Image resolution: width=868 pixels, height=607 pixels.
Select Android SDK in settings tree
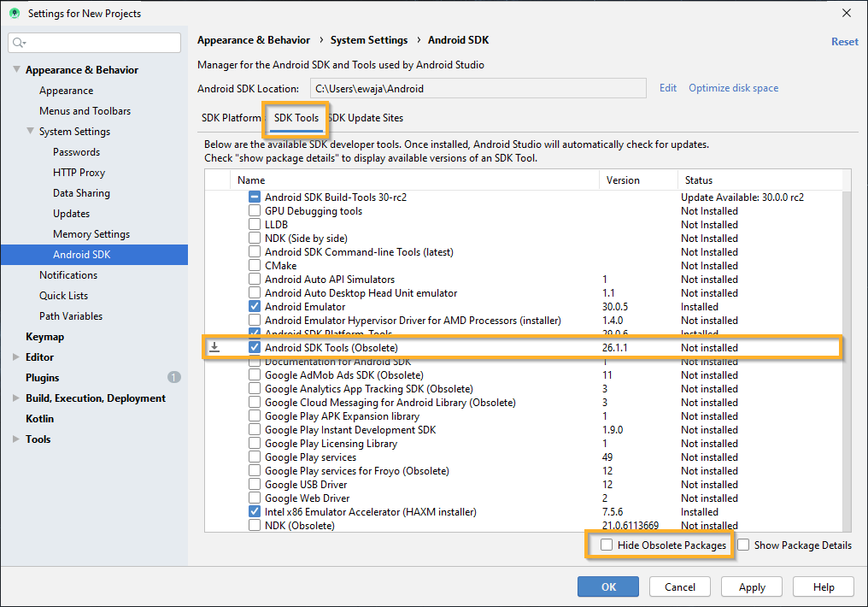click(94, 254)
